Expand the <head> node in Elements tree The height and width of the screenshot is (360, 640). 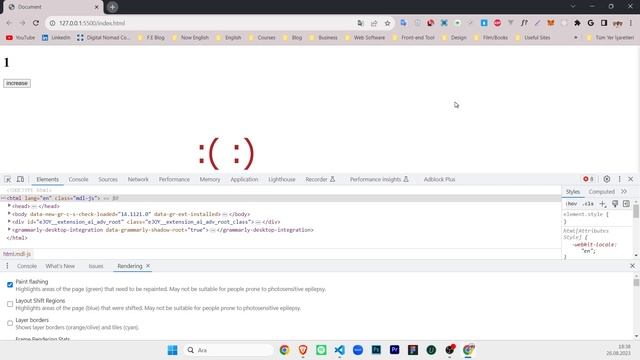[x=9, y=206]
